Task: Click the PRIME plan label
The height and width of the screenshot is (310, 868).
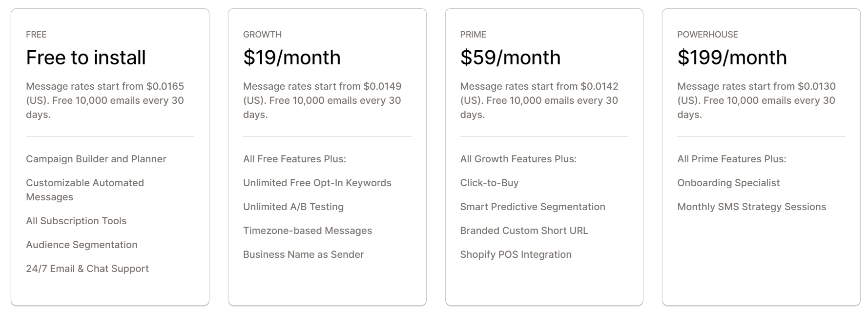Action: 473,35
